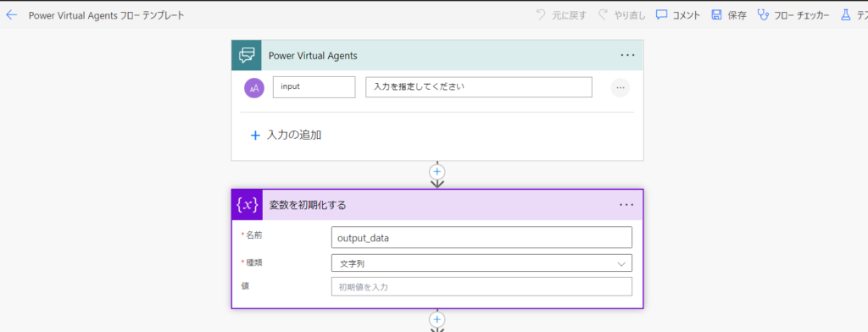The height and width of the screenshot is (332, 868).
Task: Click the 入力を指定してください description field
Action: point(479,87)
